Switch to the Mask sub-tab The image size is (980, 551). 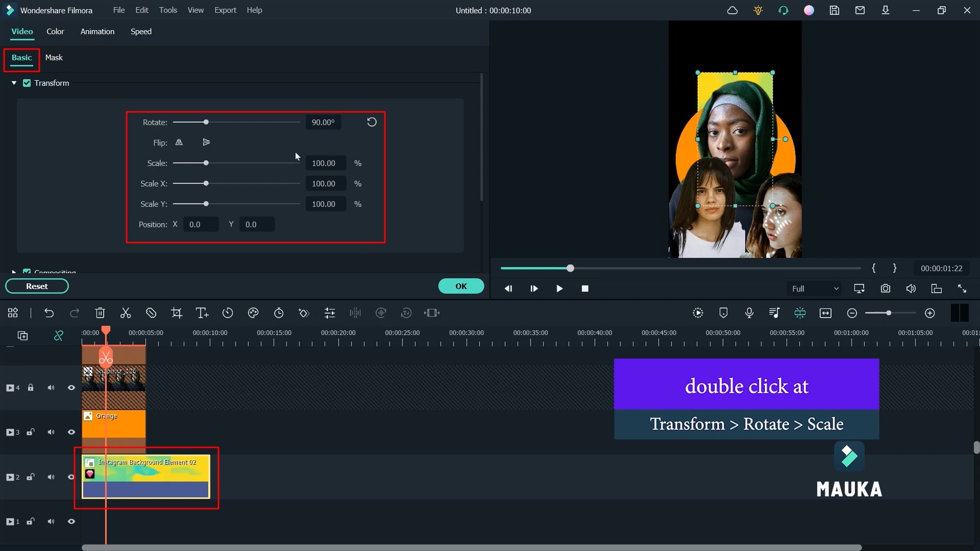click(54, 58)
